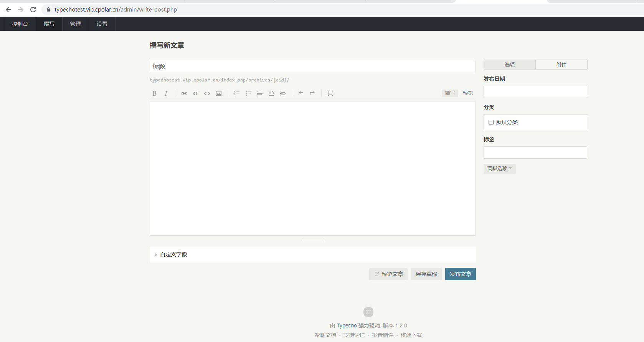Apply bold formatting in editor toolbar
This screenshot has height=342, width=644.
154,93
